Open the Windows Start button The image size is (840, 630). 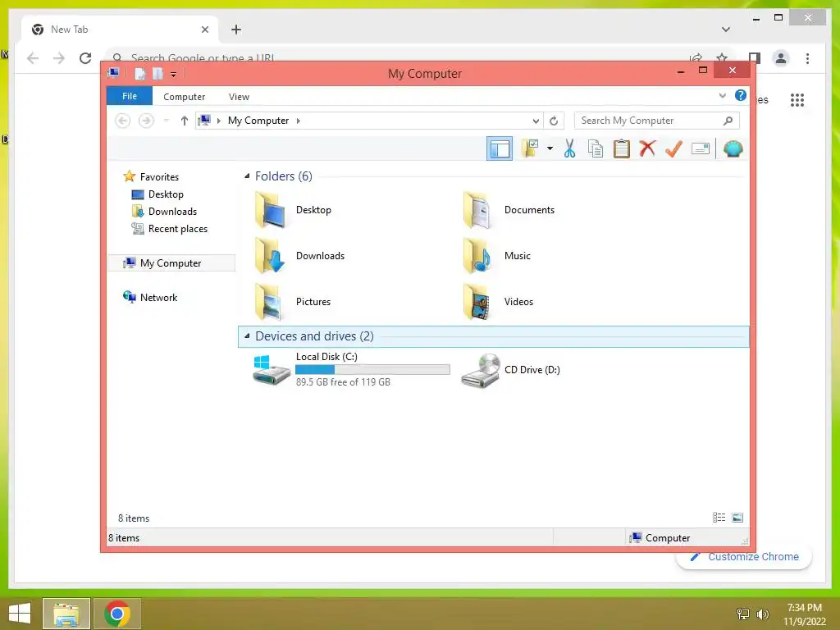(x=20, y=614)
